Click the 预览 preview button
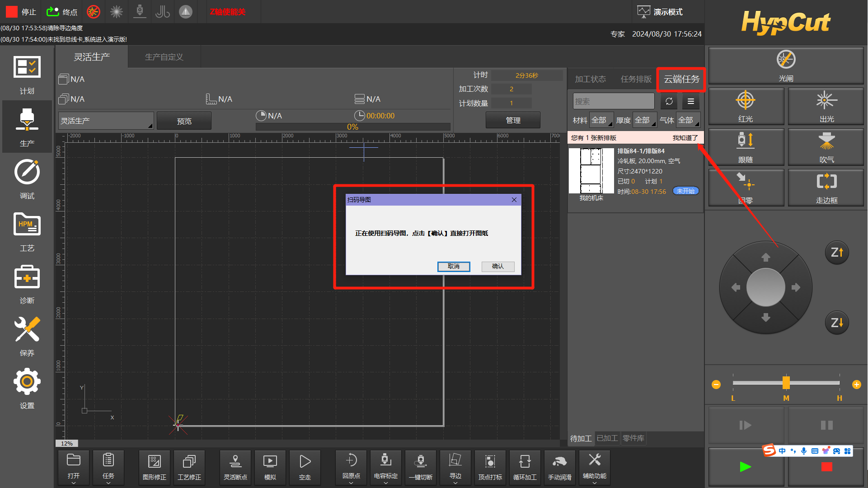The image size is (868, 488). (184, 121)
